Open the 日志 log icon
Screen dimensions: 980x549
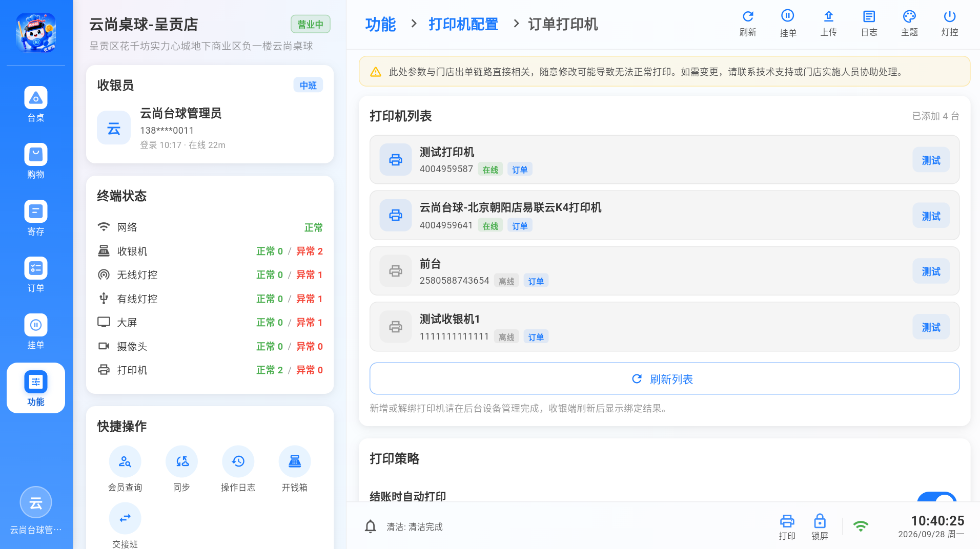(869, 24)
